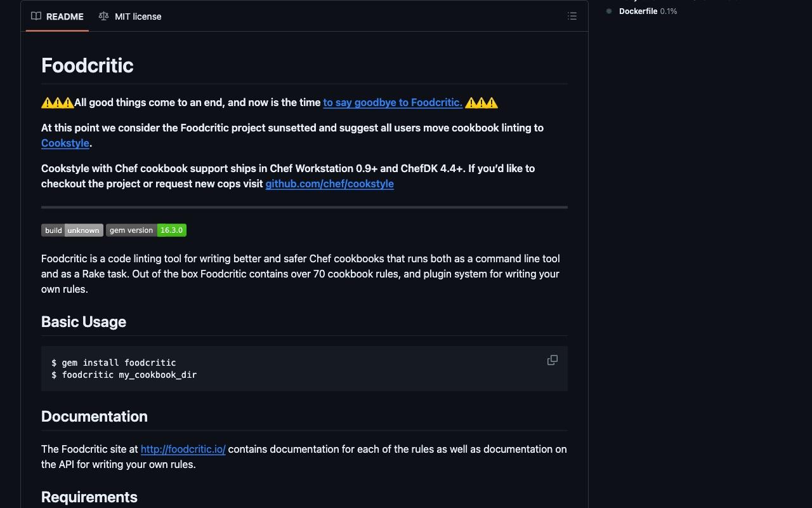
Task: Click the Requirements heading
Action: [x=89, y=497]
